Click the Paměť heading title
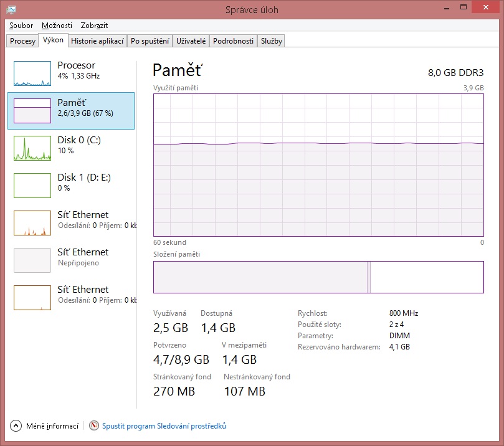The height and width of the screenshot is (446, 504). 178,70
